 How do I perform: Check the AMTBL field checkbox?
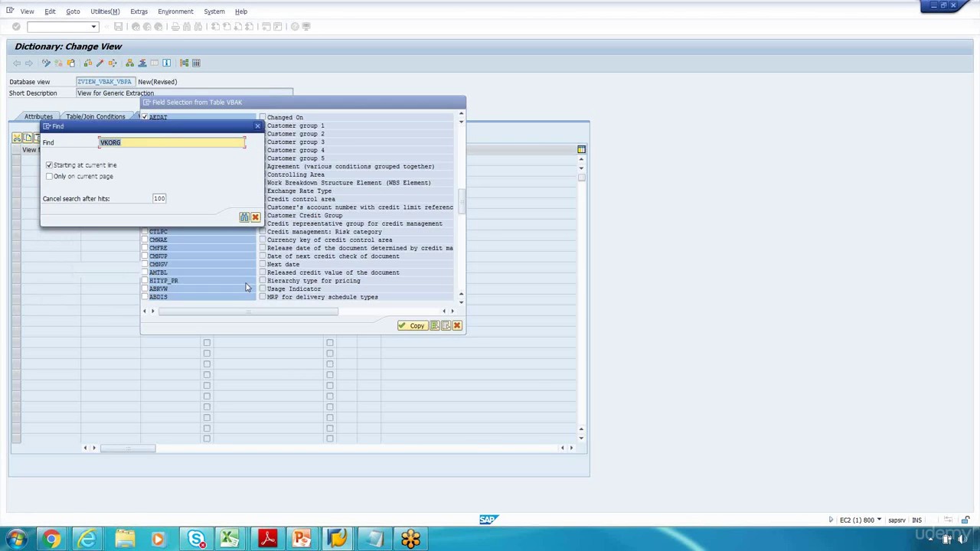145,272
